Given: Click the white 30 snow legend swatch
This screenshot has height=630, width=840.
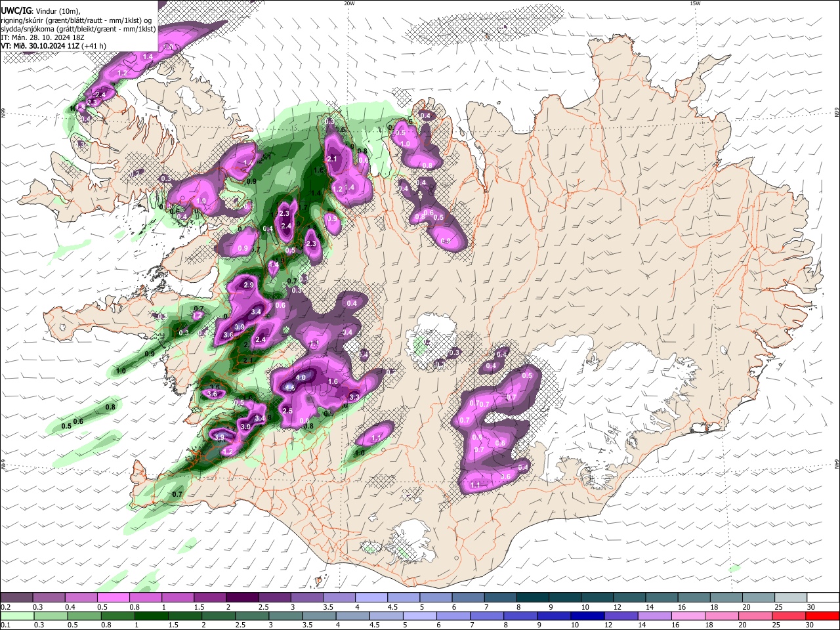Looking at the screenshot, I should pyautogui.click(x=822, y=598).
